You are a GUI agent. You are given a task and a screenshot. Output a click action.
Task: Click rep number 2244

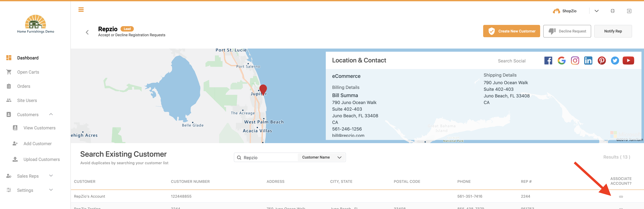(525, 197)
